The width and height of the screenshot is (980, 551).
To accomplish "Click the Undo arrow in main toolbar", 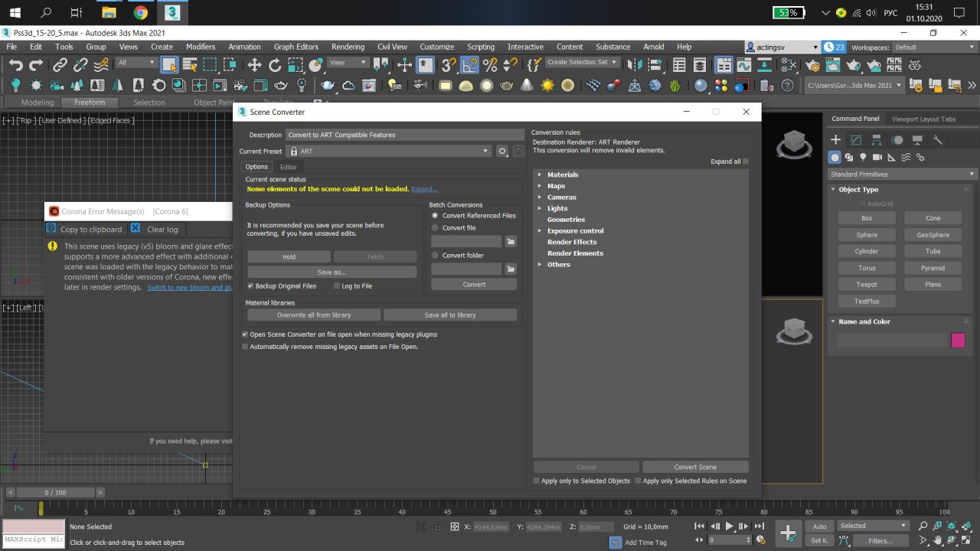I will pos(15,65).
